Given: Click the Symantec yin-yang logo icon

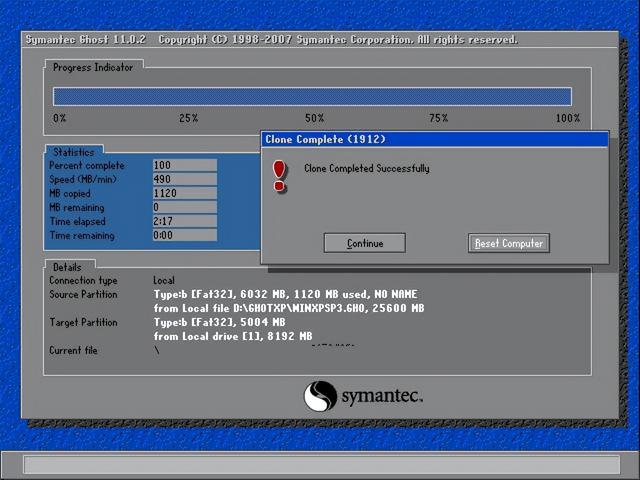Looking at the screenshot, I should [320, 396].
